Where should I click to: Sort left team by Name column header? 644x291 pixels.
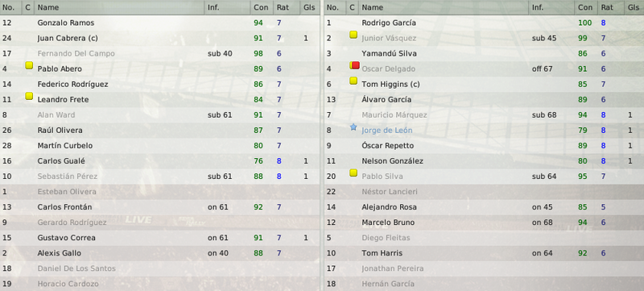(x=119, y=7)
